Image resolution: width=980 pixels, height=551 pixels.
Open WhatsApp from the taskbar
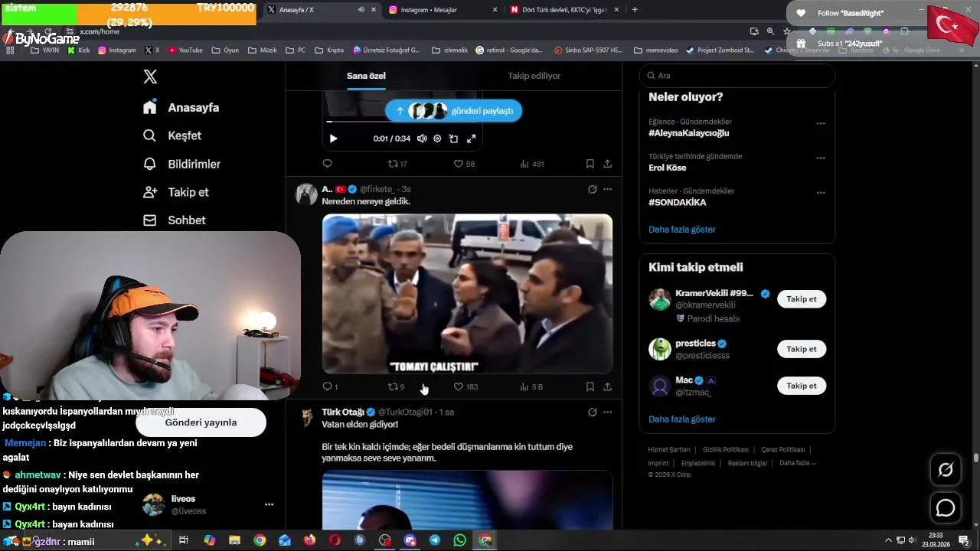pyautogui.click(x=459, y=540)
